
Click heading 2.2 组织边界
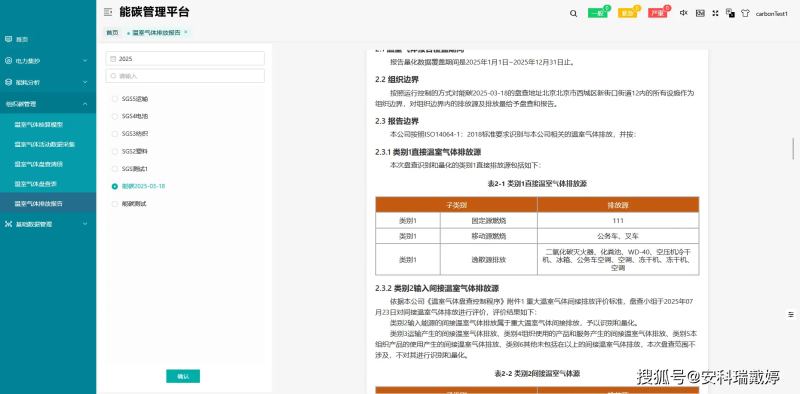pyautogui.click(x=397, y=80)
